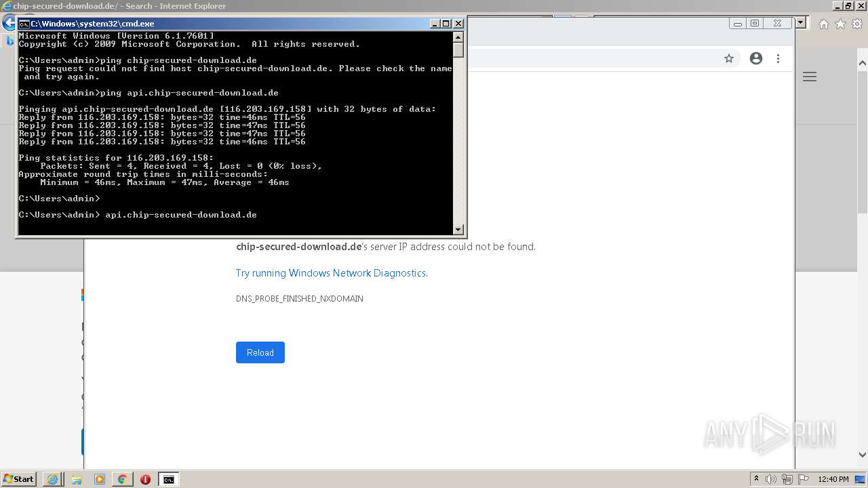Image resolution: width=868 pixels, height=488 pixels.
Task: Click the cmd.exe scrollbar down arrow
Action: tap(458, 229)
